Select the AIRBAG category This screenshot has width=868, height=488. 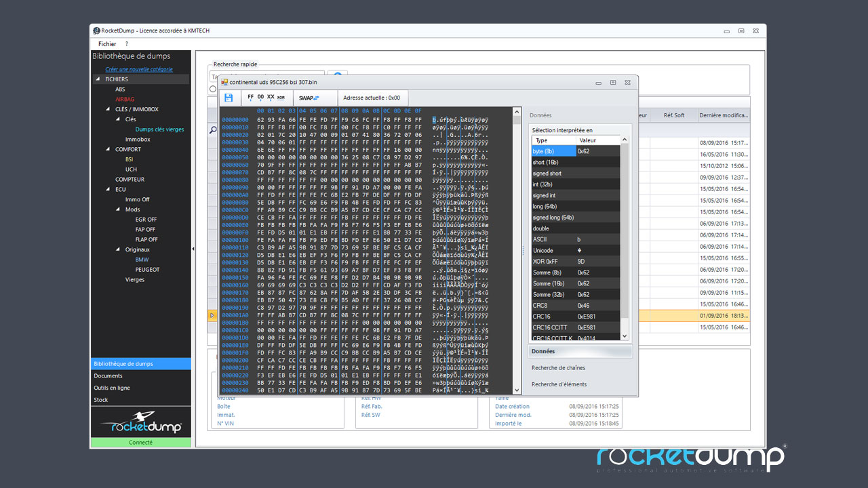click(x=125, y=99)
